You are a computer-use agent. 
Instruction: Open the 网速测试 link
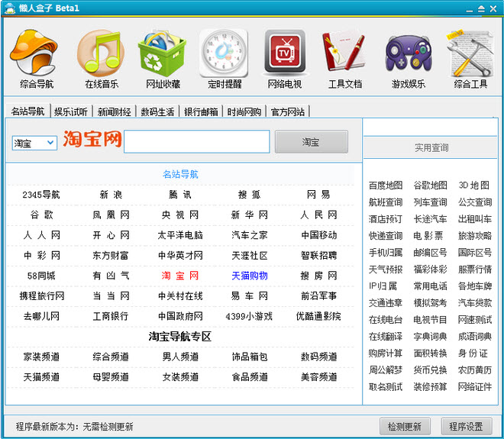(x=475, y=319)
